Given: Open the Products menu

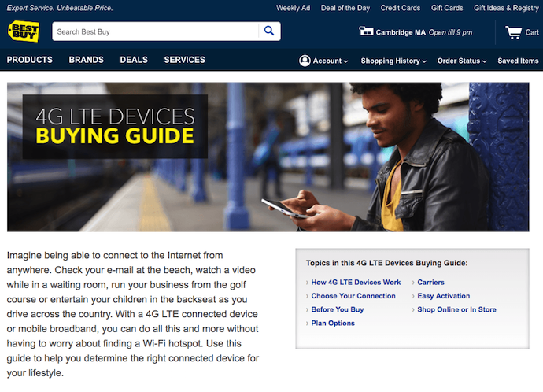Looking at the screenshot, I should click(x=29, y=60).
